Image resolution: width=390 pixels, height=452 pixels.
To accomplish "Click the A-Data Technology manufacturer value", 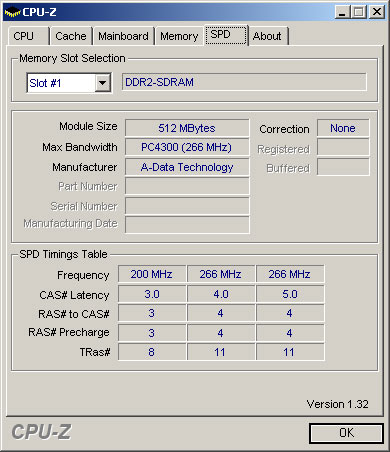I will click(x=187, y=167).
